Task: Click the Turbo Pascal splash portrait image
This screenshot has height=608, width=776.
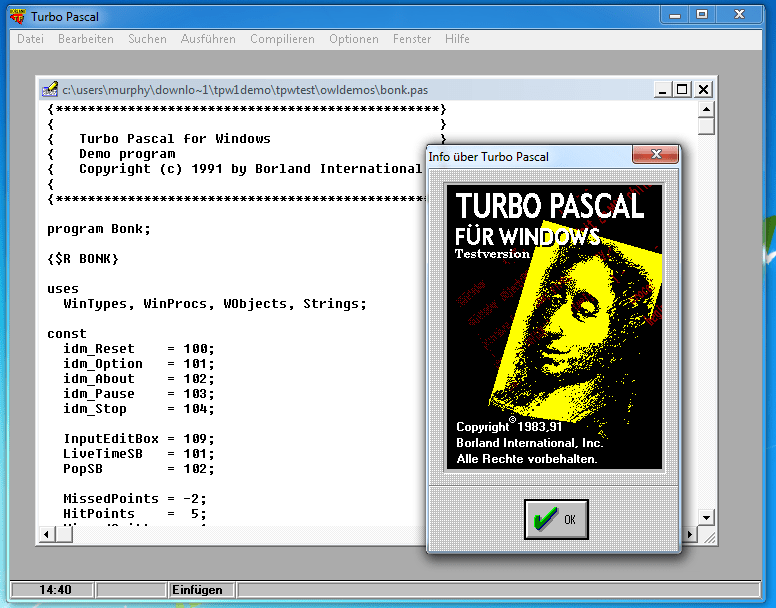Action: (554, 327)
